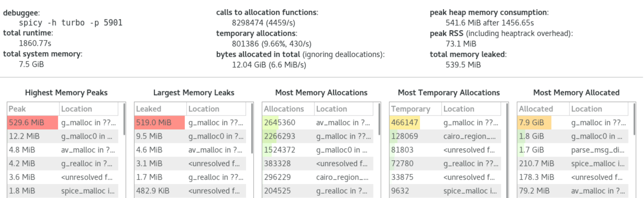
Task: Select the 12.2 MiB g_malloc0 peak row
Action: [63, 136]
